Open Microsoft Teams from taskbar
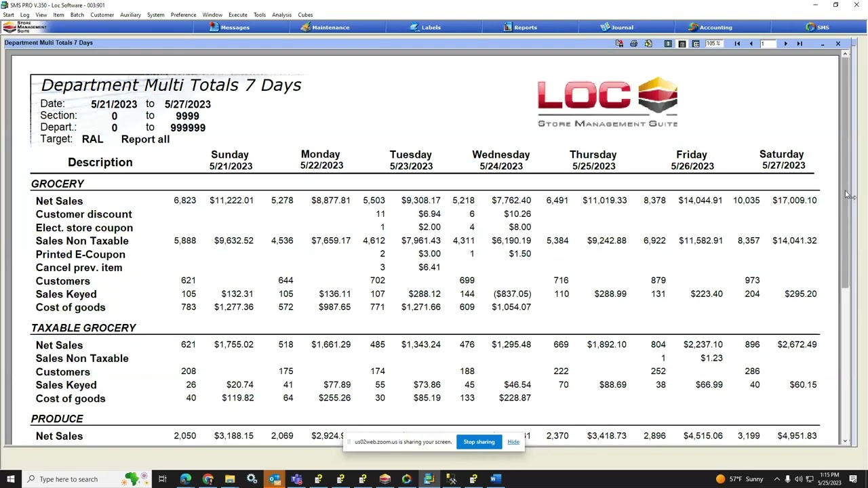The width and height of the screenshot is (868, 488). 296,479
